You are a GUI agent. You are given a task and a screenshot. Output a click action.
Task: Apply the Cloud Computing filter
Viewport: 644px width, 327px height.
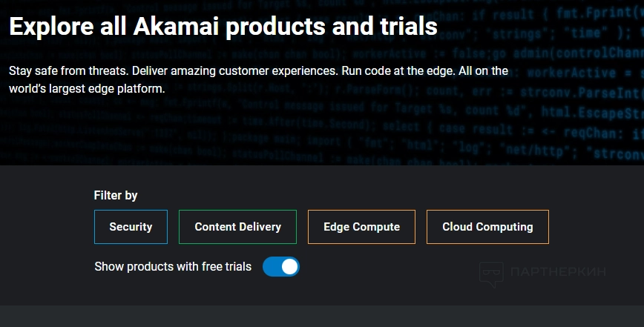pos(487,227)
